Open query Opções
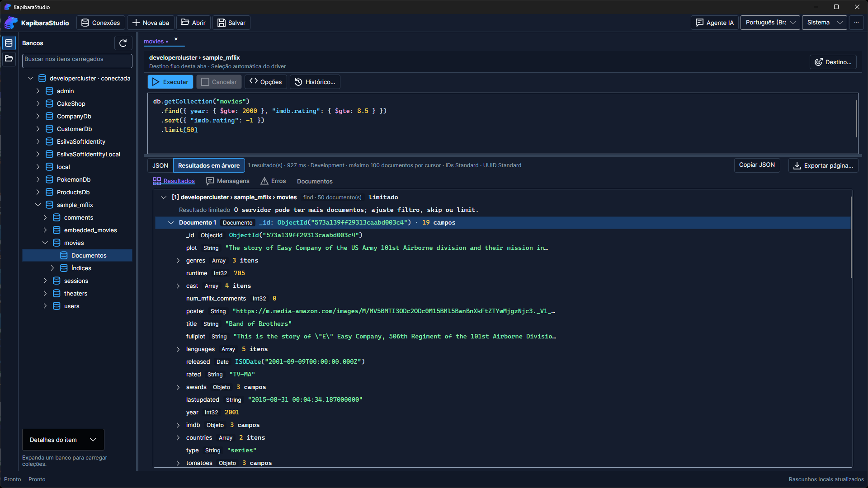Image resolution: width=868 pixels, height=488 pixels. coord(266,82)
